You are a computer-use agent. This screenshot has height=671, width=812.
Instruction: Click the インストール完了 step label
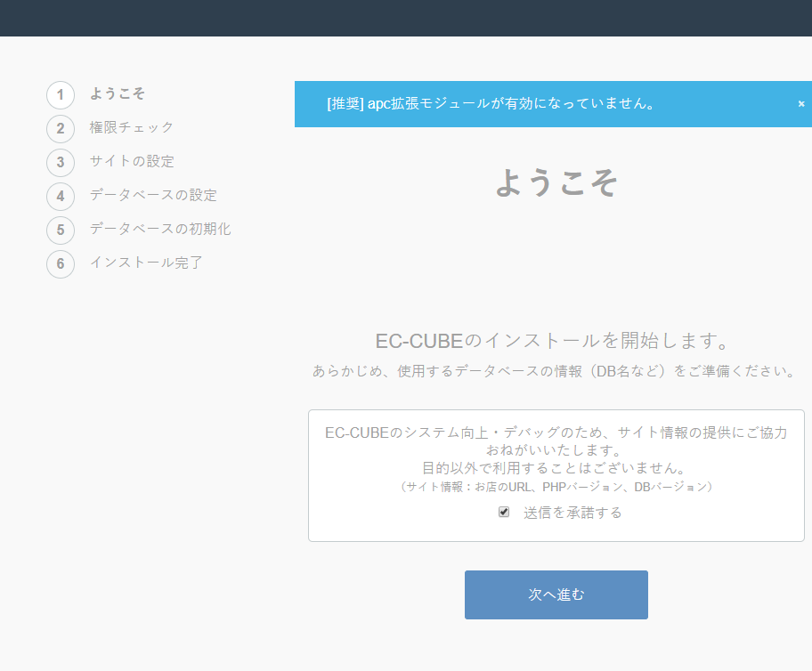tap(146, 263)
